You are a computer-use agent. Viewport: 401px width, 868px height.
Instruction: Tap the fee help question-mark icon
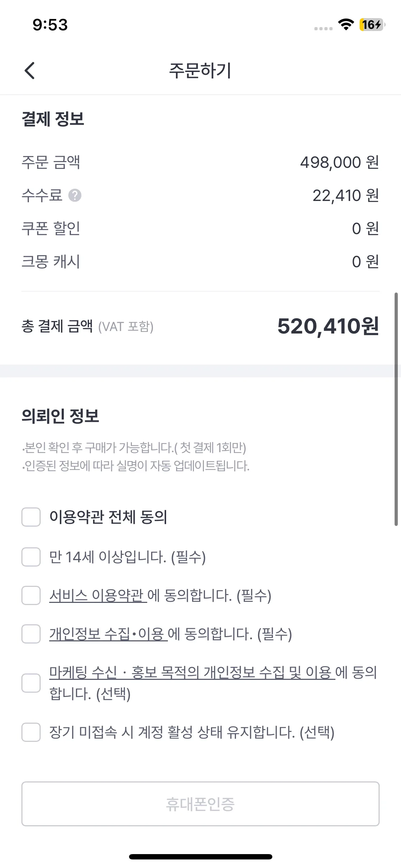[75, 195]
